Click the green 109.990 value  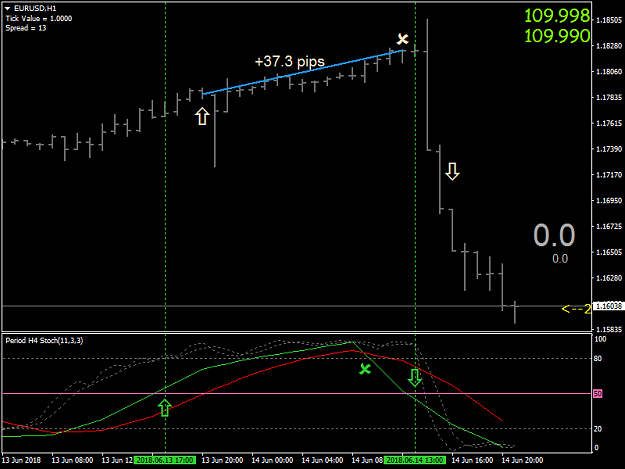pyautogui.click(x=557, y=36)
